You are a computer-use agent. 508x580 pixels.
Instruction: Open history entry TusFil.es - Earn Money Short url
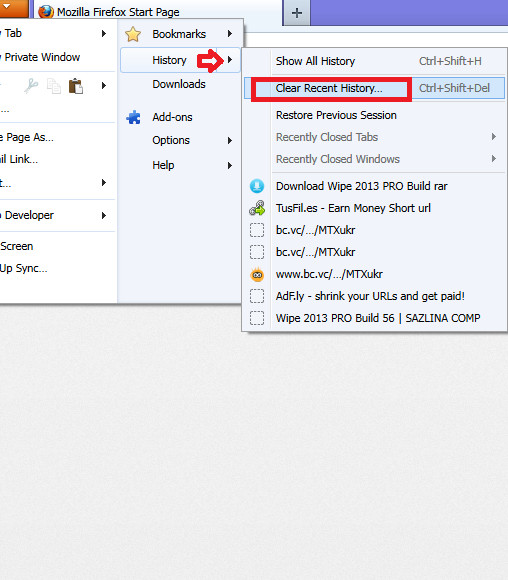pyautogui.click(x=374, y=208)
